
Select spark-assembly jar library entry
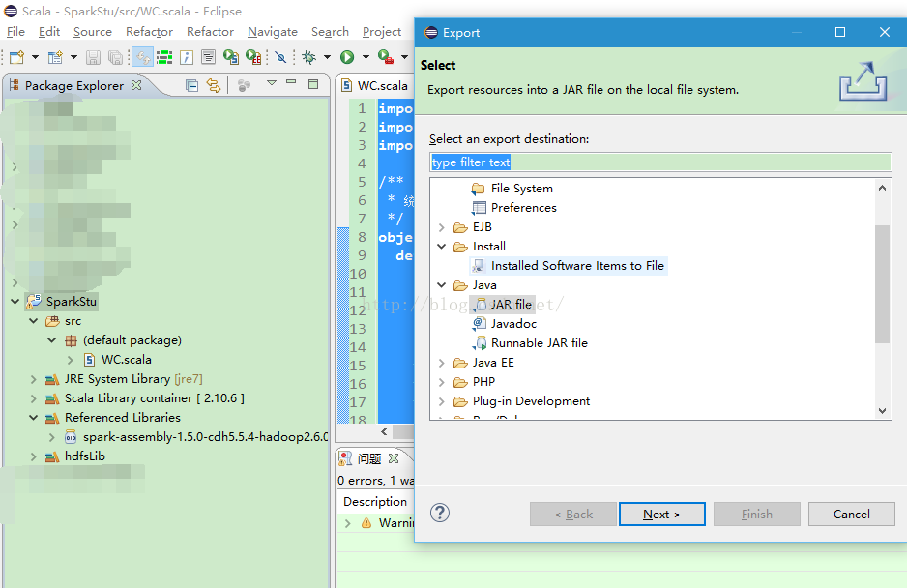pos(205,437)
